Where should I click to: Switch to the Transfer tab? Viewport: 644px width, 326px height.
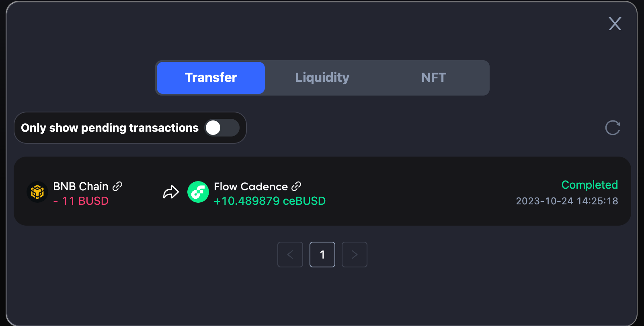[211, 77]
